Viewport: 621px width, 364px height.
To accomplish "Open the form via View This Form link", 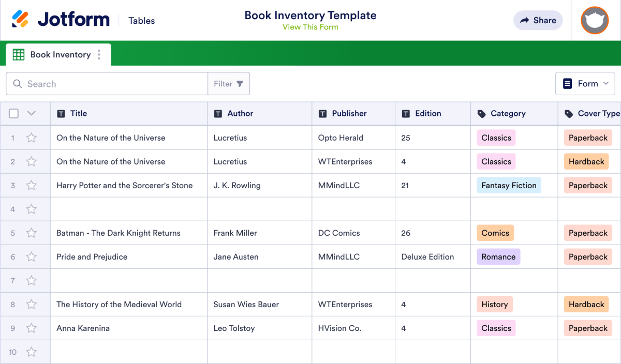I will tap(310, 26).
